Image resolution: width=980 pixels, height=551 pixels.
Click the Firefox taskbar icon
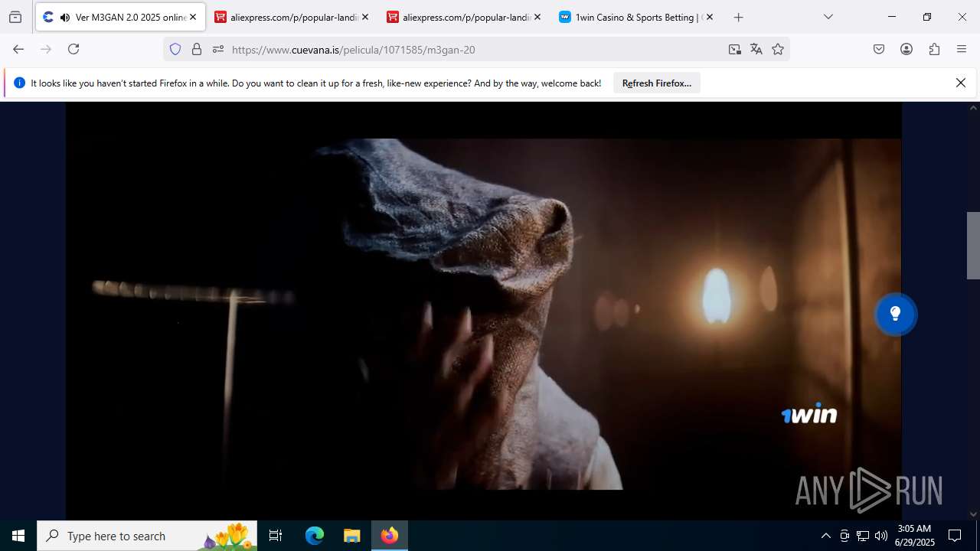[390, 536]
